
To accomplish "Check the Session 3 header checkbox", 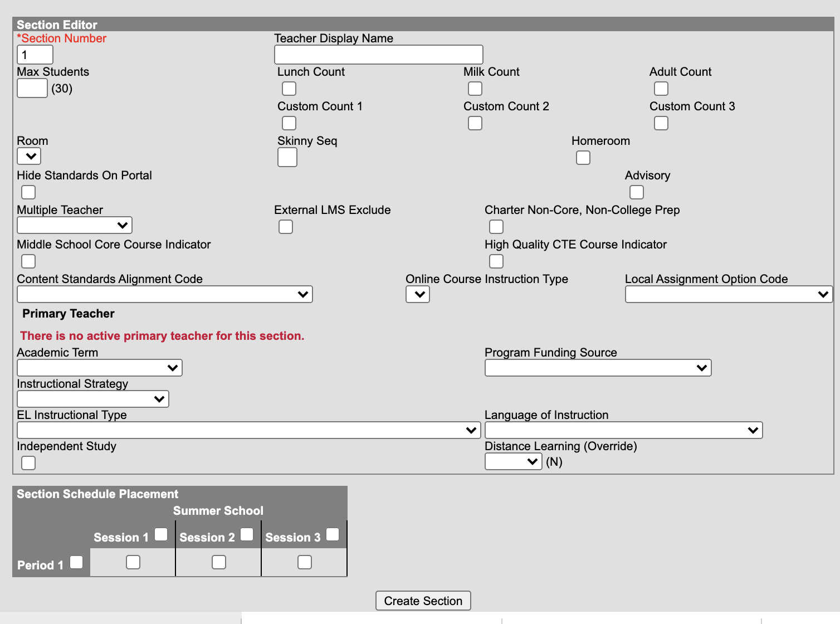I will pos(333,534).
